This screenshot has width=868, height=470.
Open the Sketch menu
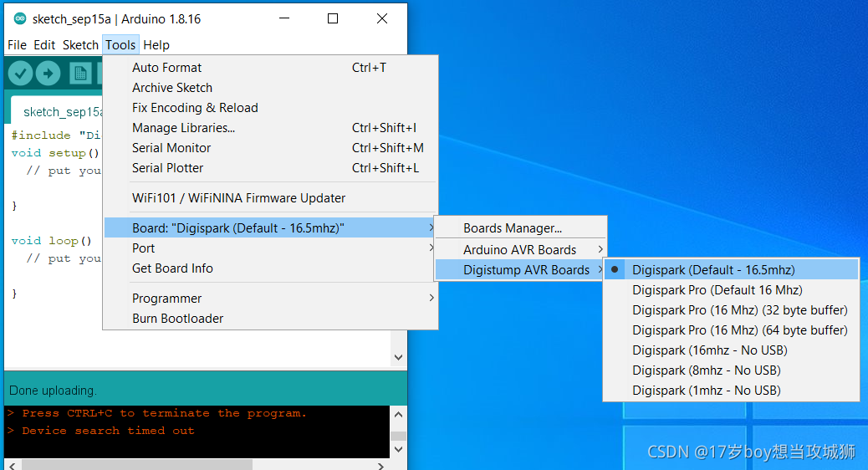(x=80, y=45)
